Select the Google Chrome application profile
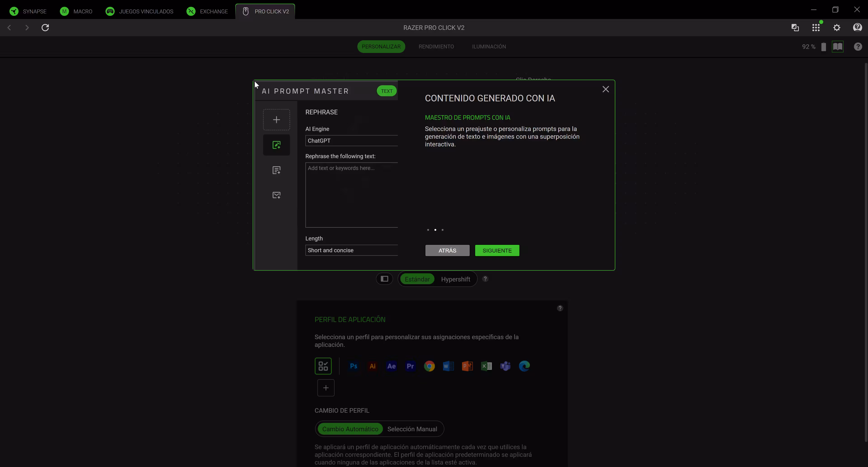 (429, 366)
